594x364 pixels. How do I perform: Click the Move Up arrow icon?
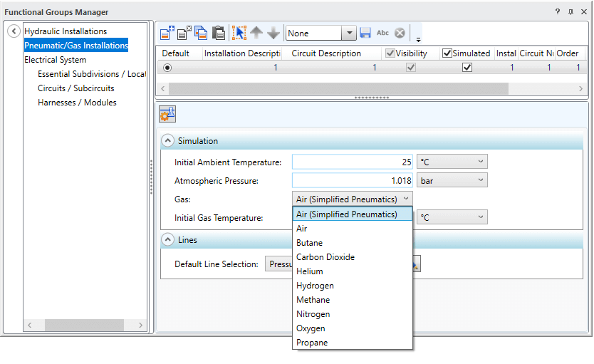point(256,33)
